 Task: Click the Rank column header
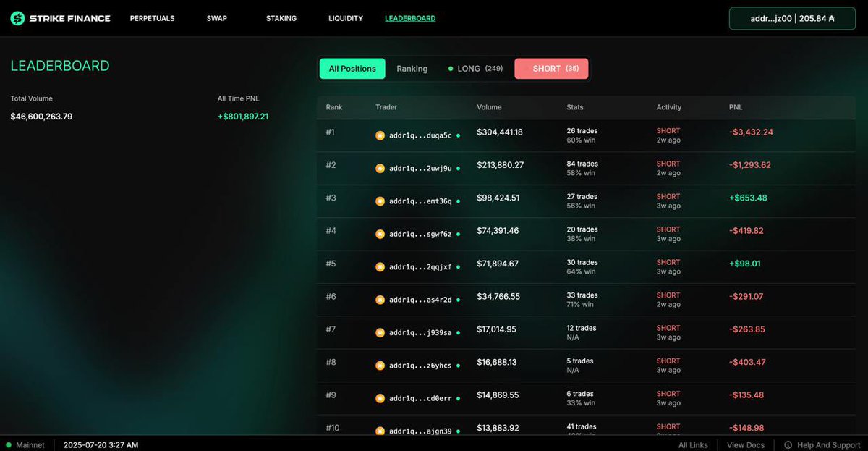[x=334, y=107]
